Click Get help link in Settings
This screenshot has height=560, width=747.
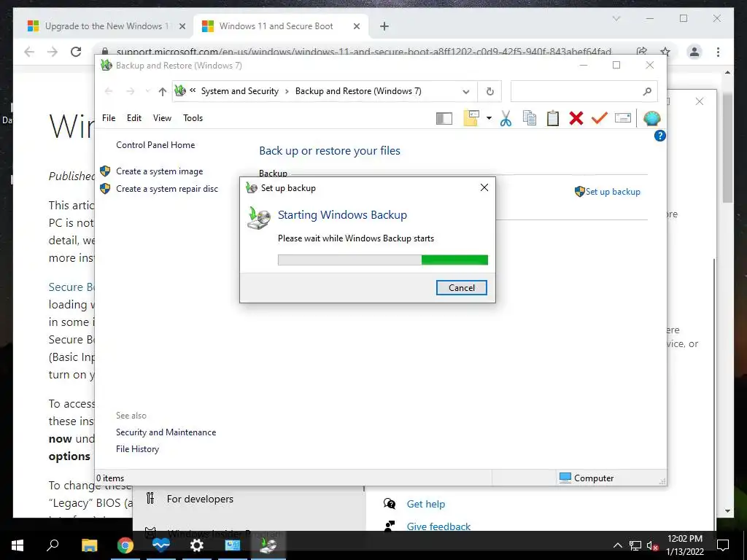[426, 504]
